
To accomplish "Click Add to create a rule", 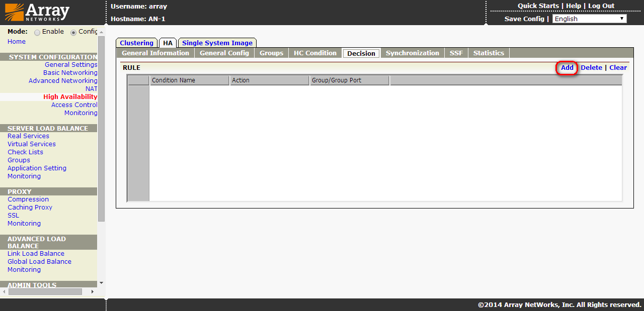I will point(567,68).
